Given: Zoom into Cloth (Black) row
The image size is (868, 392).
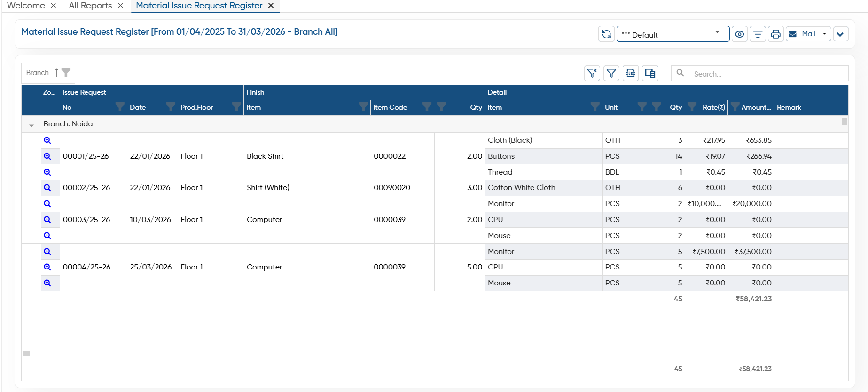Looking at the screenshot, I should pos(47,140).
